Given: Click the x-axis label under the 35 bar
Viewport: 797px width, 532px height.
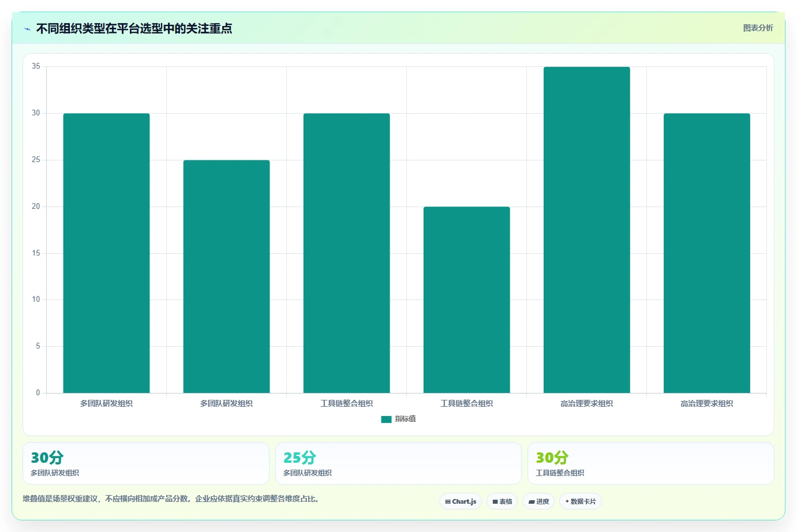Looking at the screenshot, I should tap(587, 404).
